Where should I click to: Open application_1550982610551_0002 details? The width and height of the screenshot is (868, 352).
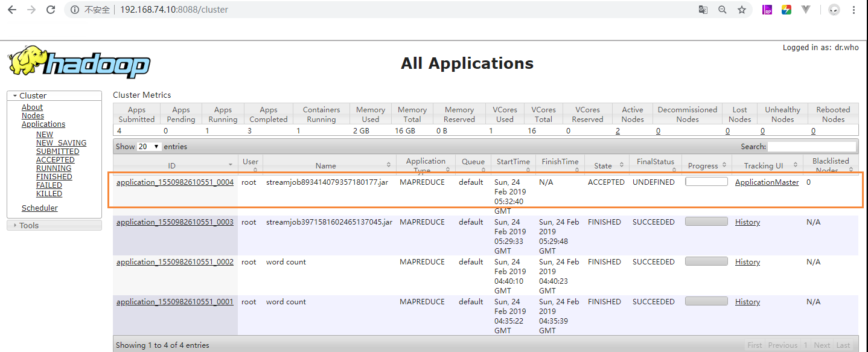coord(175,262)
